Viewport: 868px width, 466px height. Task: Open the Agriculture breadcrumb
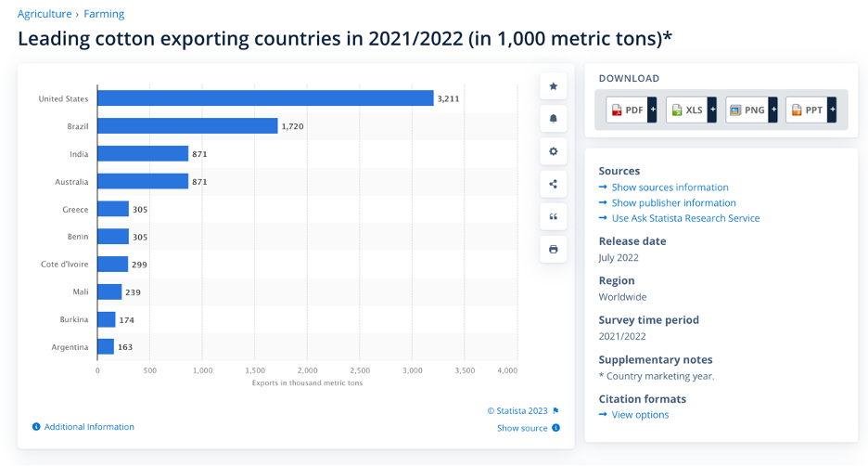pos(45,14)
